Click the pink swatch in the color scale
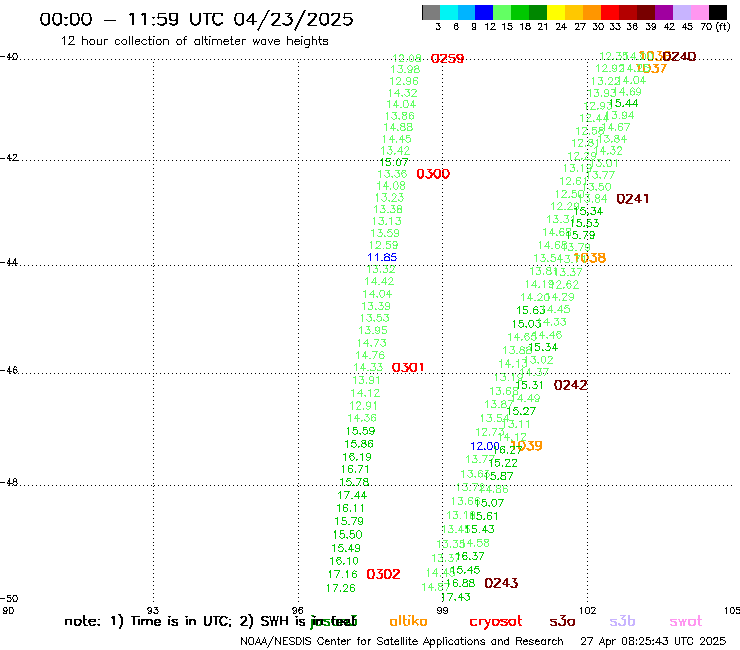The height and width of the screenshot is (650, 740). point(699,12)
